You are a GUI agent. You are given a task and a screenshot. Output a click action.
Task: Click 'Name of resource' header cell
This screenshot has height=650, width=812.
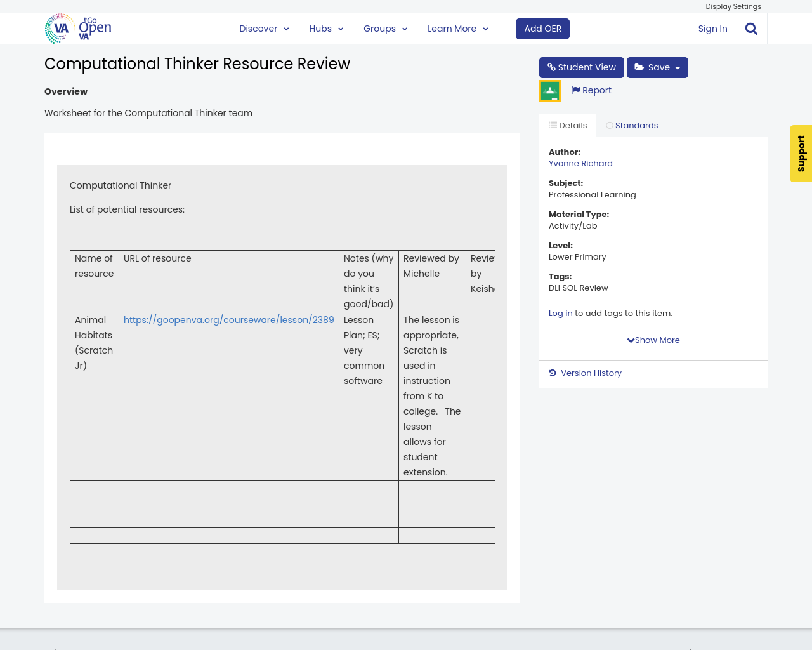pyautogui.click(x=95, y=281)
